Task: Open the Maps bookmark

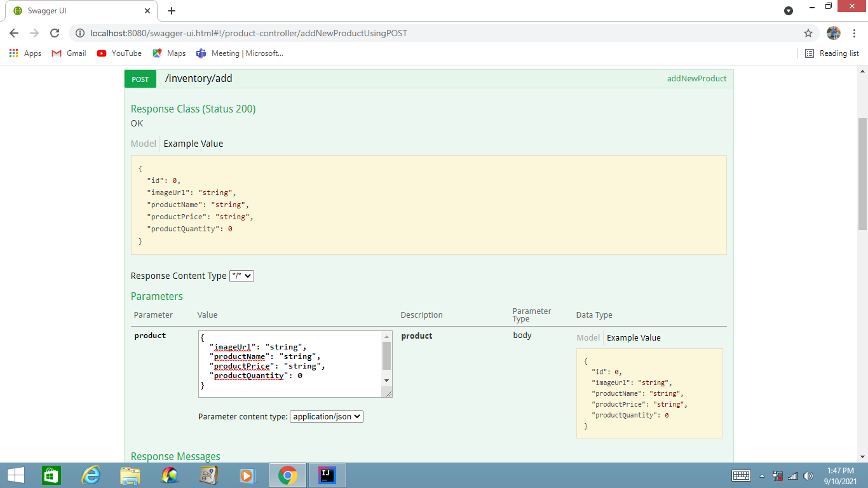Action: 168,53
